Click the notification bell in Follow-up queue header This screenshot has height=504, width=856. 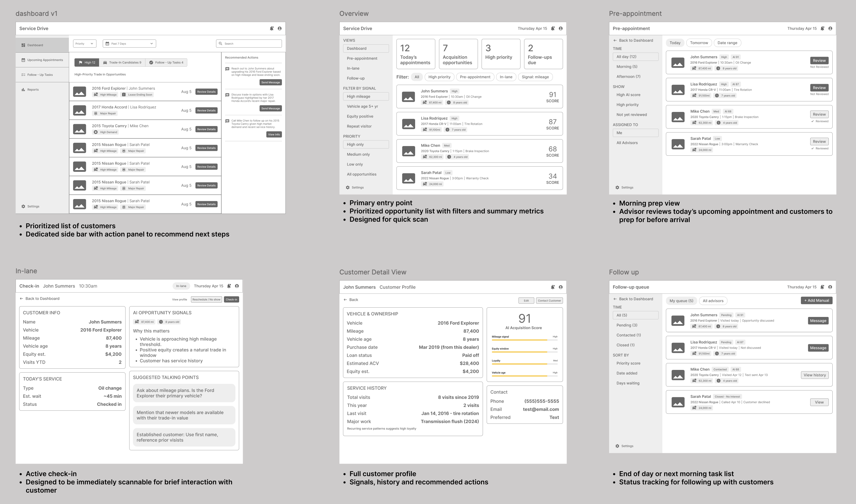point(822,287)
